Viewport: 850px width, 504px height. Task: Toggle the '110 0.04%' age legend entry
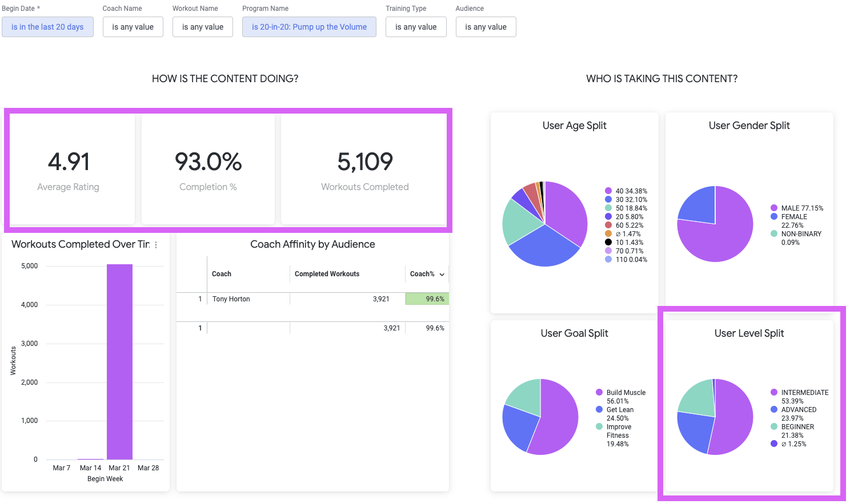(x=626, y=260)
